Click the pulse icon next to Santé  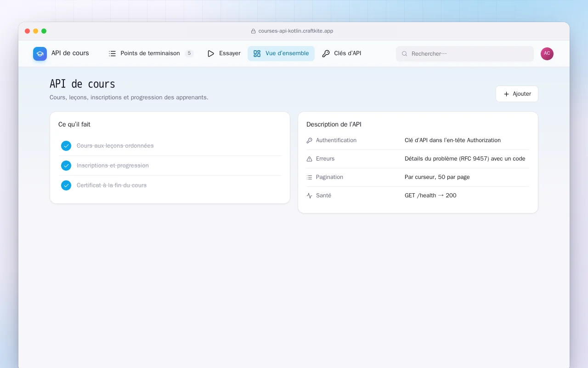310,195
